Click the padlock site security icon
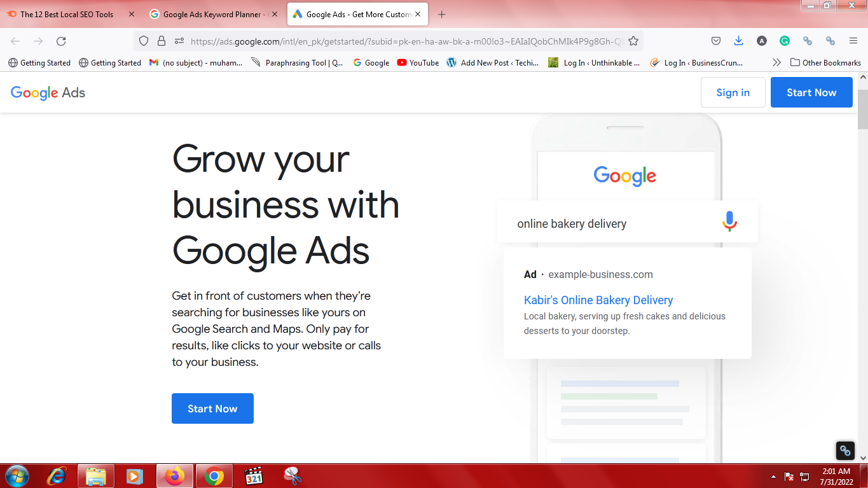This screenshot has width=868, height=488. pyautogui.click(x=162, y=41)
